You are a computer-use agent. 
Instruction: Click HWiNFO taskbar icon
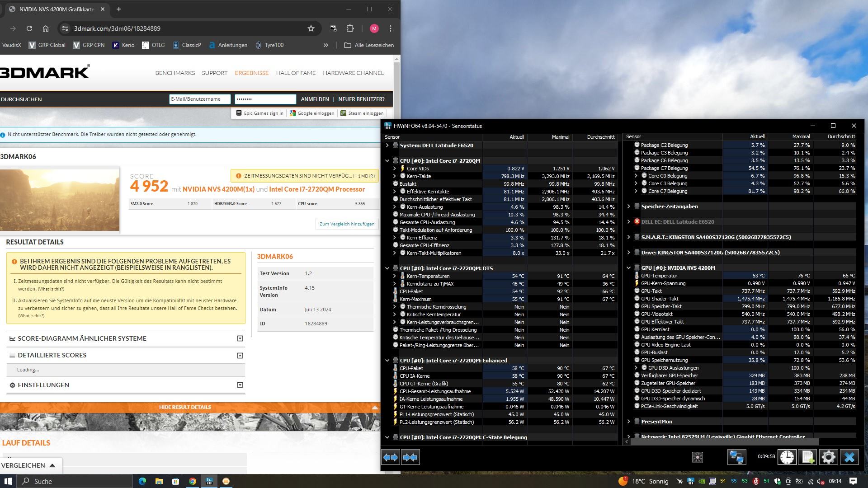click(x=209, y=481)
